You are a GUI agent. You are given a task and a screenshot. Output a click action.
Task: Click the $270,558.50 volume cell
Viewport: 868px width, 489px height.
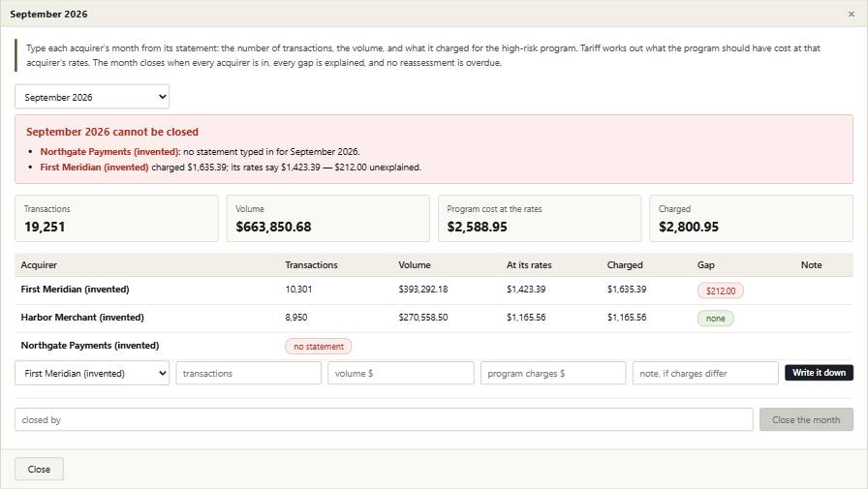tap(423, 317)
